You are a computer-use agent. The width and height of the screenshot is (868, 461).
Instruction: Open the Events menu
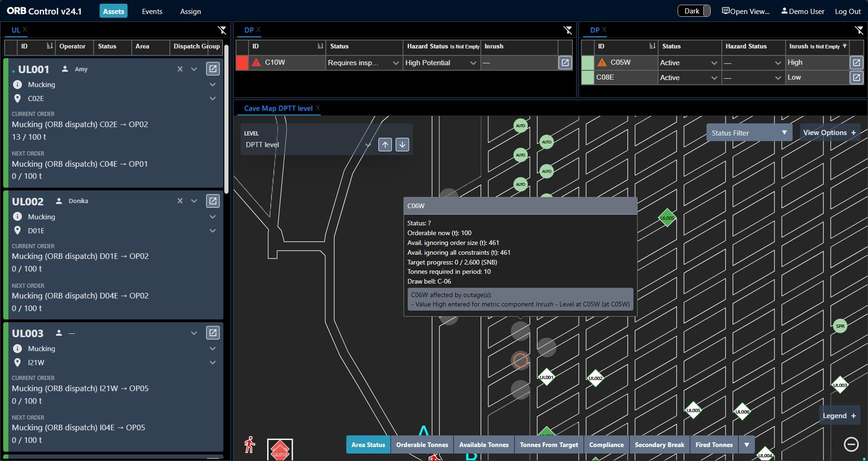(152, 11)
